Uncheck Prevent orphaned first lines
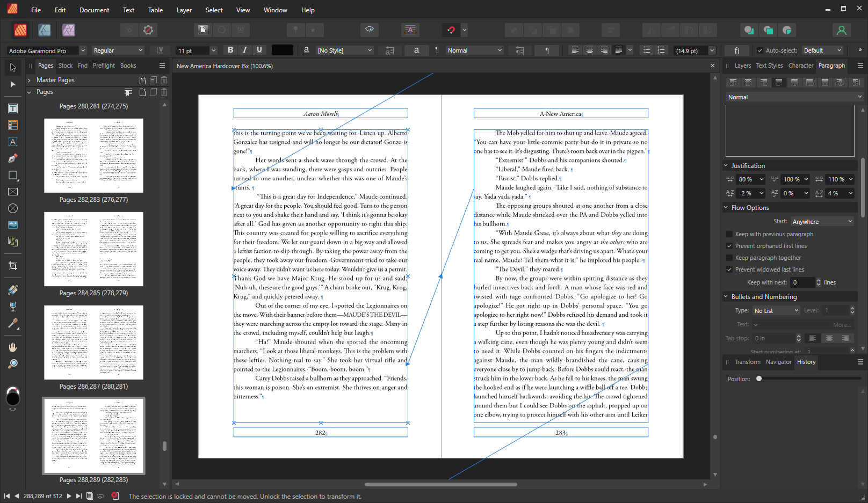This screenshot has height=503, width=868. tap(729, 246)
